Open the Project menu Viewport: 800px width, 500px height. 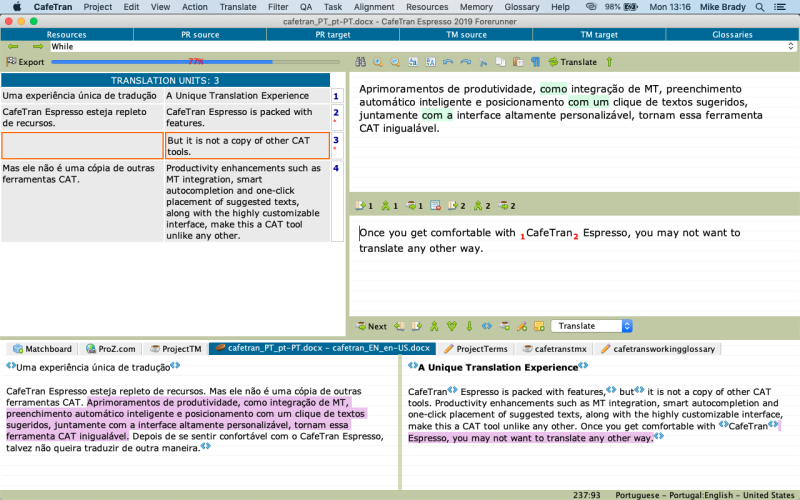coord(97,7)
